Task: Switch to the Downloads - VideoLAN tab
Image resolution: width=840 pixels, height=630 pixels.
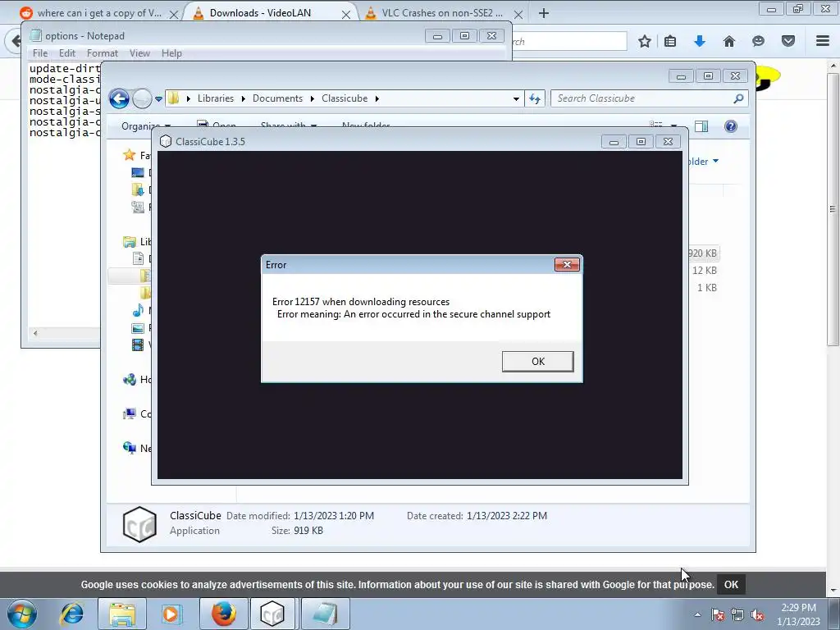Action: (x=260, y=13)
